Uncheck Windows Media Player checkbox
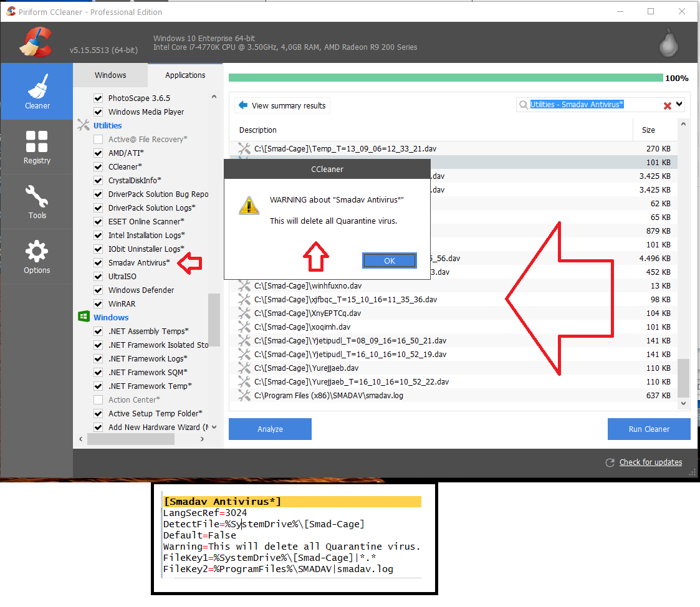700x607 pixels. click(98, 112)
